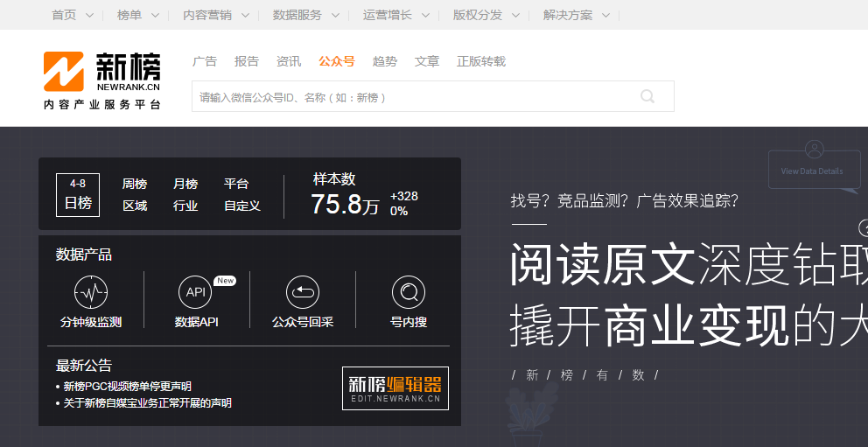The height and width of the screenshot is (447, 868).
Task: Click the 撬开商业变现 banner line
Action: pyautogui.click(x=689, y=325)
